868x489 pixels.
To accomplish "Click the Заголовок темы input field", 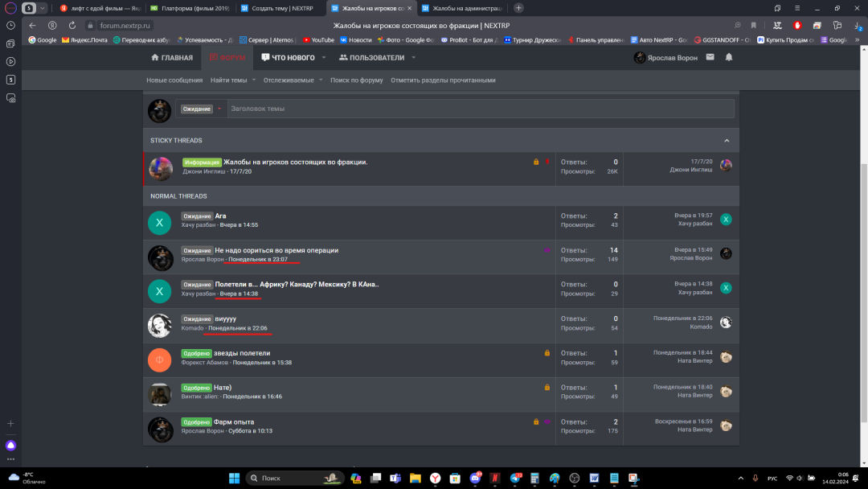I will click(x=481, y=109).
